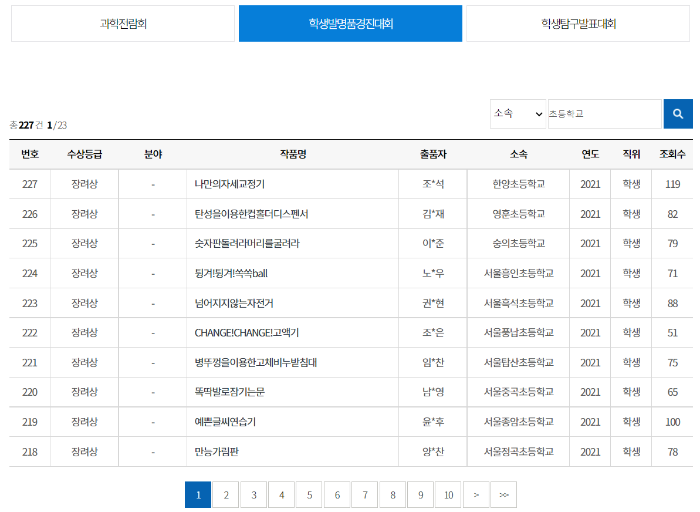Click 서울흥인초등학교 cell

(518, 273)
